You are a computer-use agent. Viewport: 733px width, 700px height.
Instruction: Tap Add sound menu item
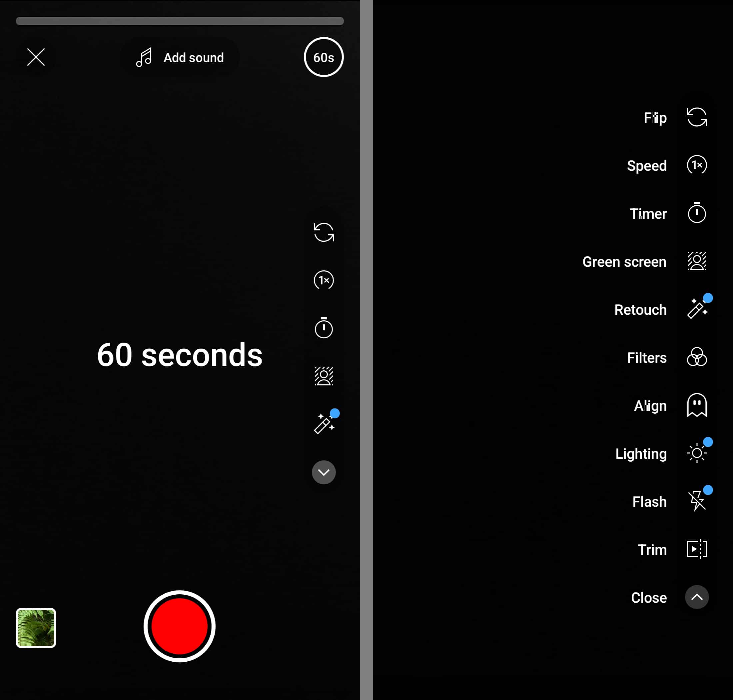pos(180,58)
